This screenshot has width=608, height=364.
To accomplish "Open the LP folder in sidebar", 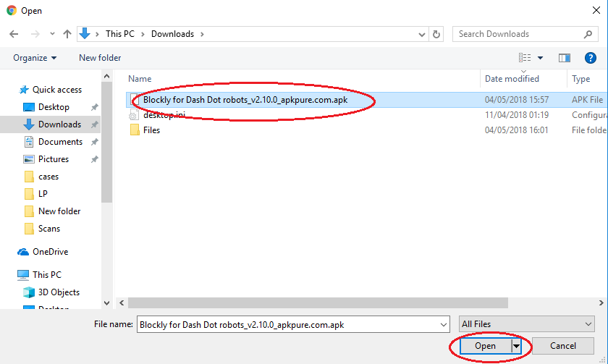I will coord(43,194).
